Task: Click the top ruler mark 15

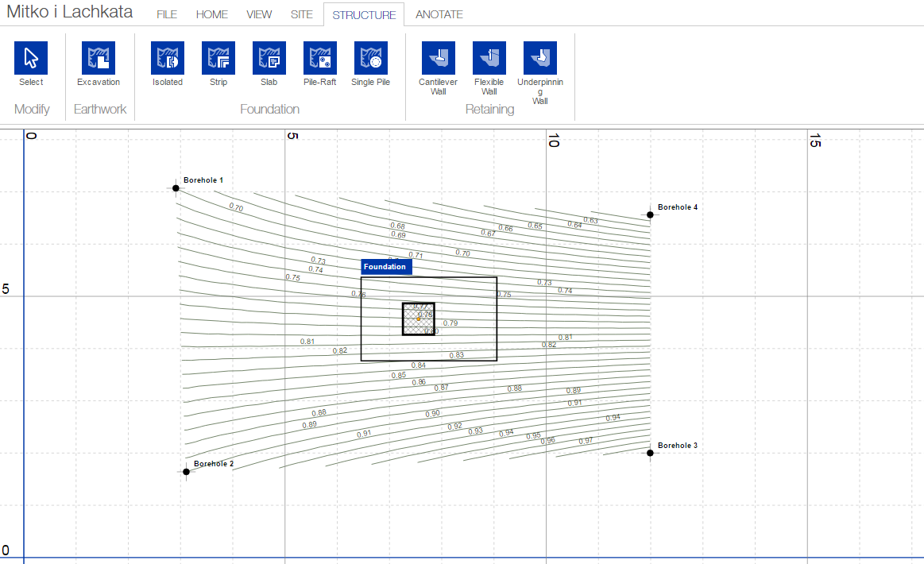Action: [815, 141]
